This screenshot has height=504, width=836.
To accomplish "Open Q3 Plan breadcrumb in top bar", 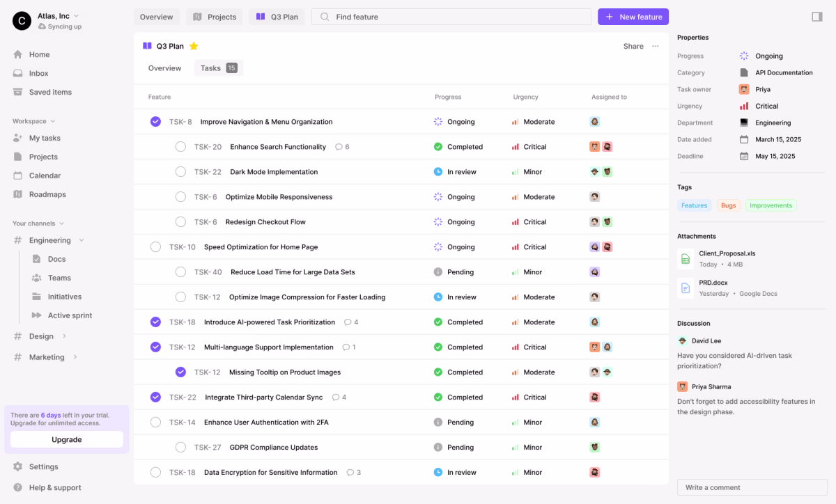I will pos(277,17).
